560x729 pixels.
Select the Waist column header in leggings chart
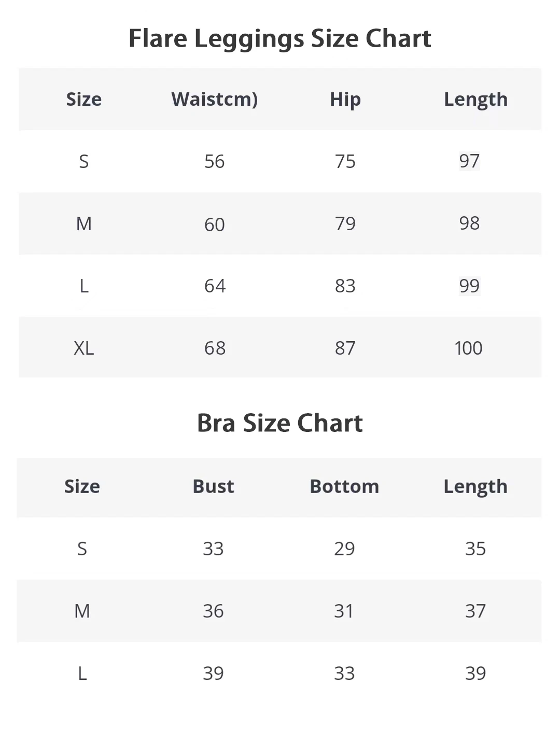(214, 99)
